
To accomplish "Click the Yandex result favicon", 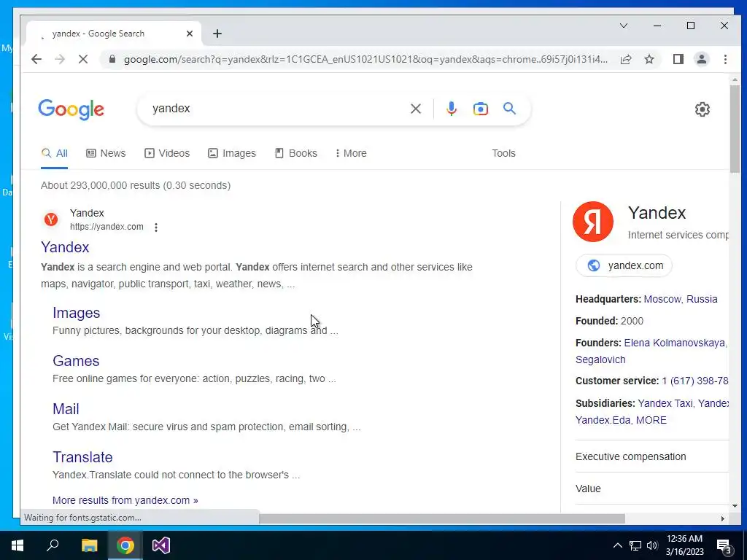I will [51, 219].
